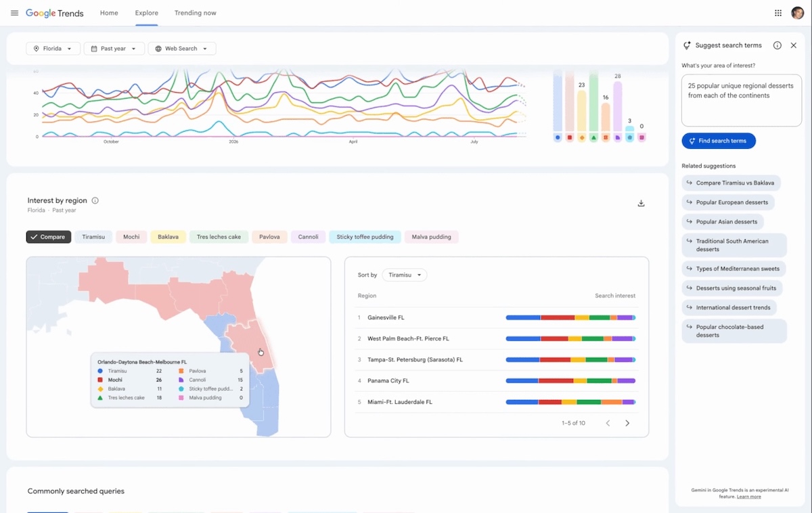
Task: Select the Baklava chip
Action: [168, 237]
